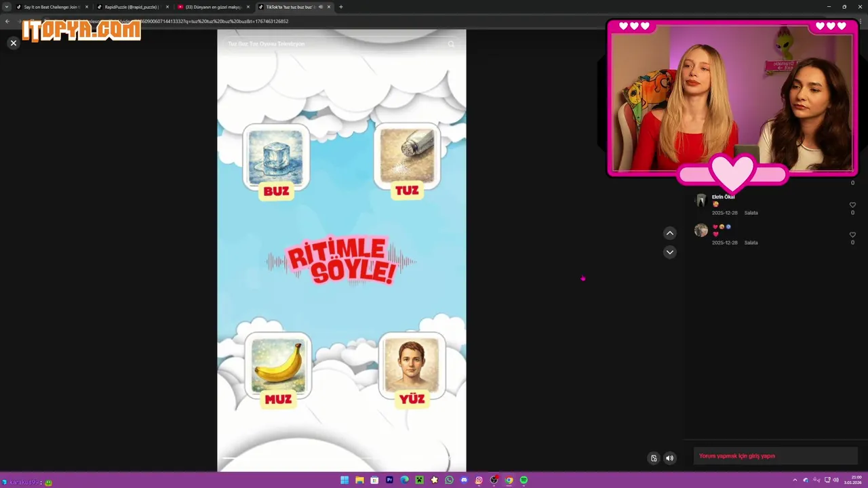This screenshot has height=488, width=868.
Task: Toggle the auto-scroll icon beside the volume button
Action: click(x=654, y=458)
